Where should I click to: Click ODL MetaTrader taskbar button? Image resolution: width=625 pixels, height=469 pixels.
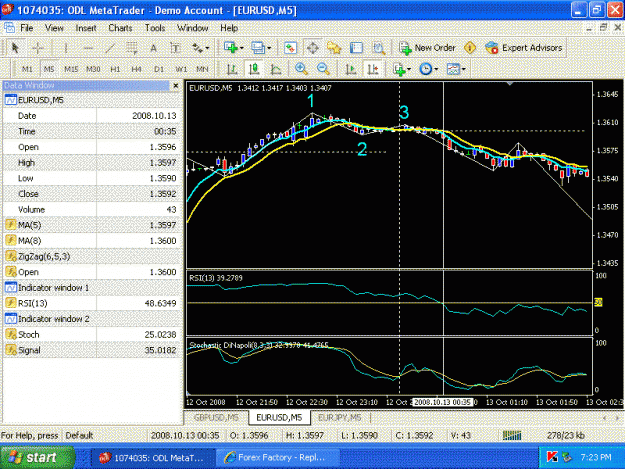coord(153,458)
